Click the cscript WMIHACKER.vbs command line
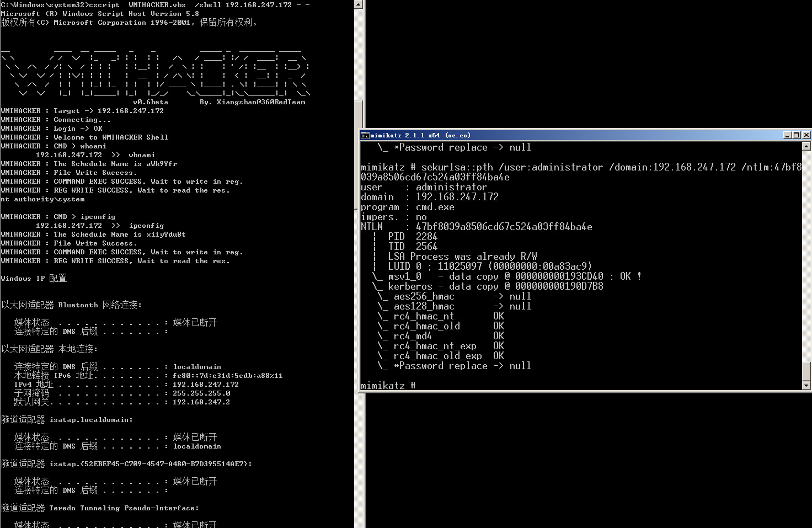 tap(155, 4)
